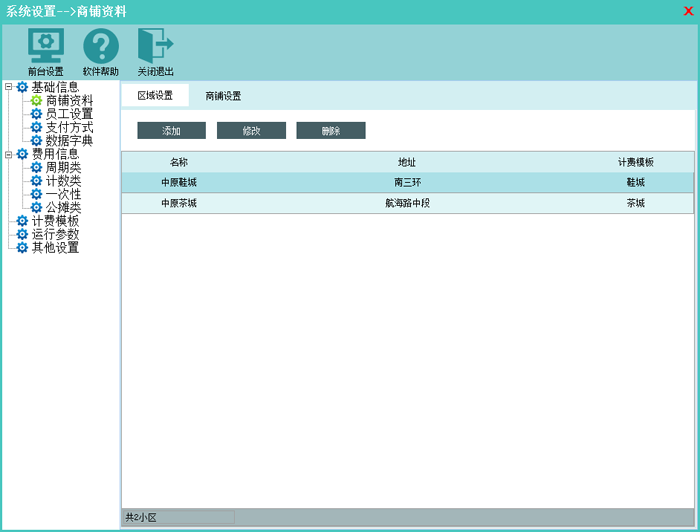Select 支付方式 gear item
This screenshot has width=700, height=532.
coord(69,128)
